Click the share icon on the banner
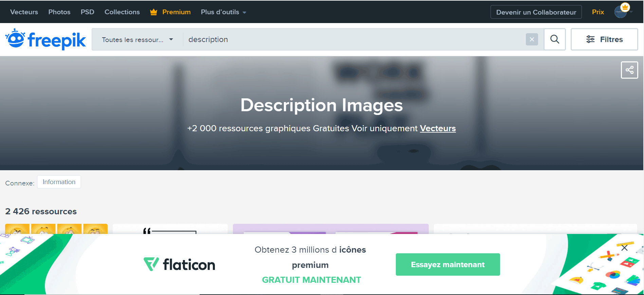The height and width of the screenshot is (295, 644). pos(629,70)
